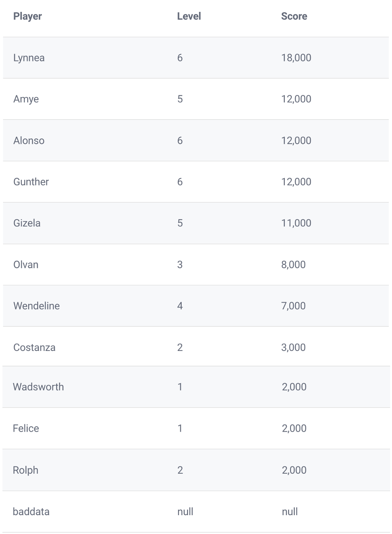
Task: Select the Rolph row name
Action: (x=25, y=470)
